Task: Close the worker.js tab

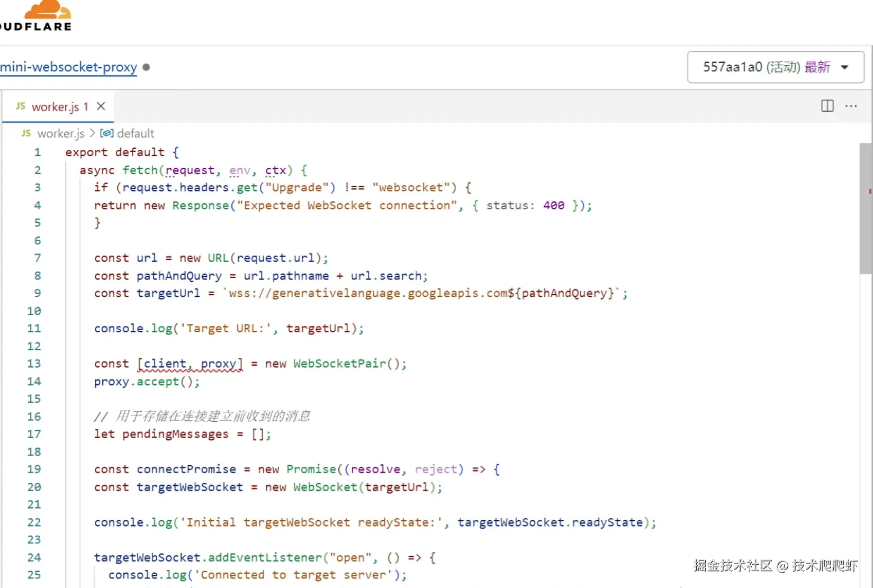Action: (x=101, y=106)
